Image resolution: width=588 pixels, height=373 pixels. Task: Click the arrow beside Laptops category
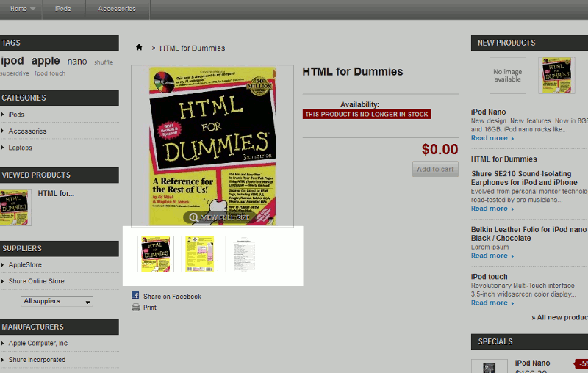pos(3,147)
